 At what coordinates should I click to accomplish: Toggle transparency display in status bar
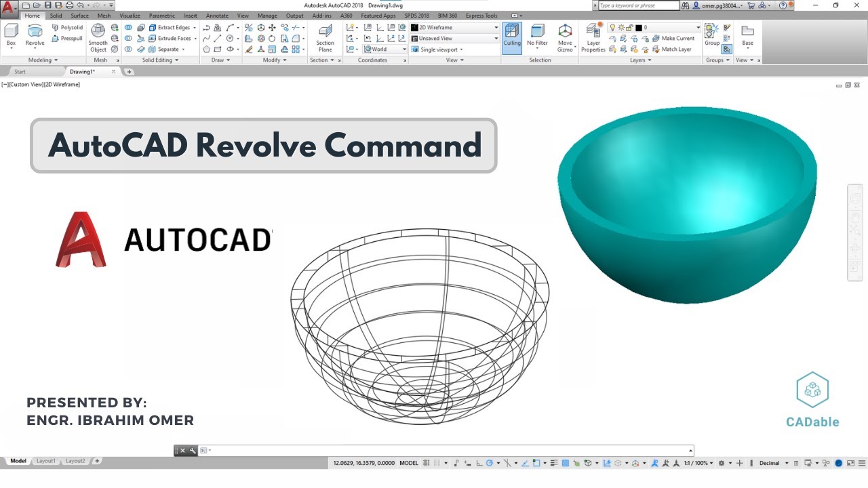click(564, 463)
